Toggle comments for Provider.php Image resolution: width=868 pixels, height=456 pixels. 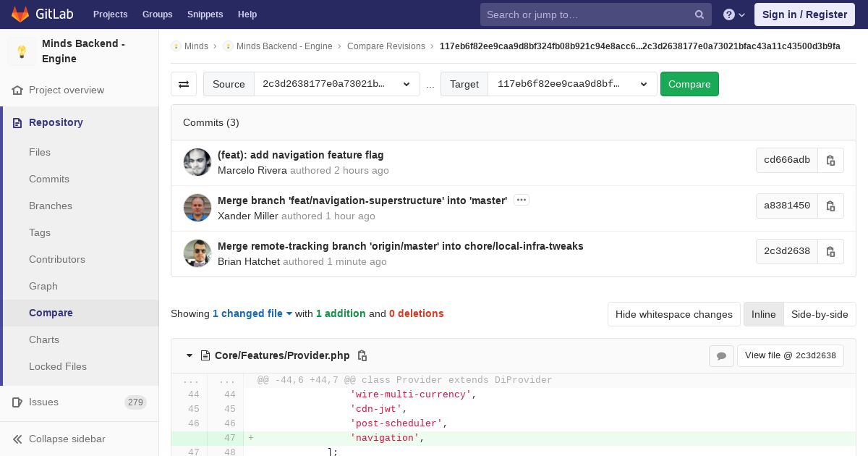point(721,355)
